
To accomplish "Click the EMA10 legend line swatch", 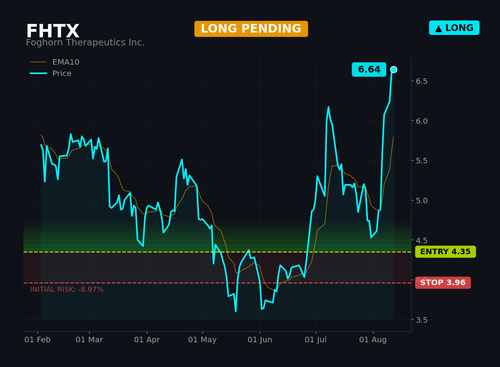I will 38,62.
